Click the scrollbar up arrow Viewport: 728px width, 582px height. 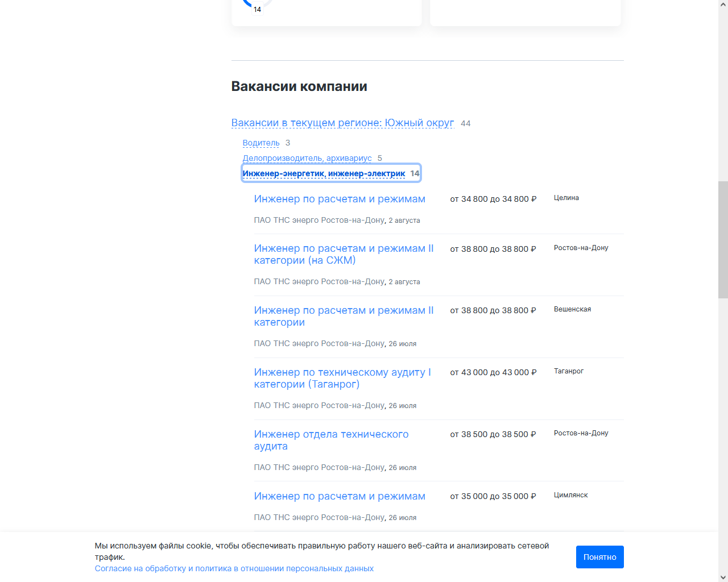[x=723, y=5]
